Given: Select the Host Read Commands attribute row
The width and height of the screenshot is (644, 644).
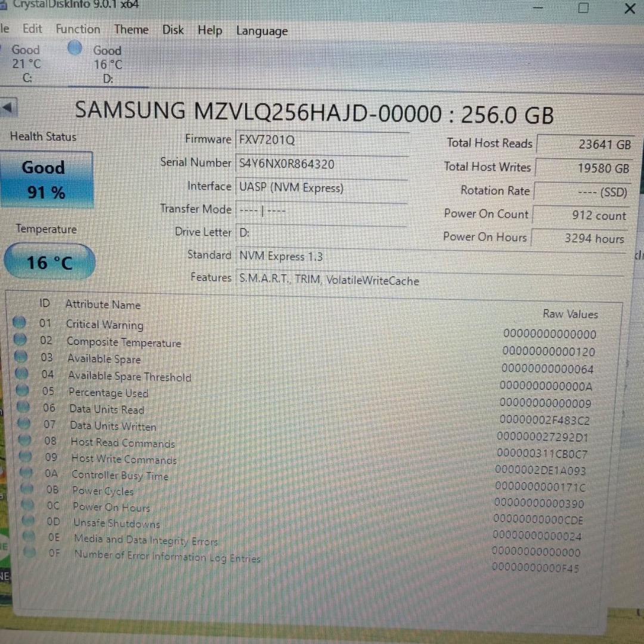Looking at the screenshot, I should click(x=304, y=446).
